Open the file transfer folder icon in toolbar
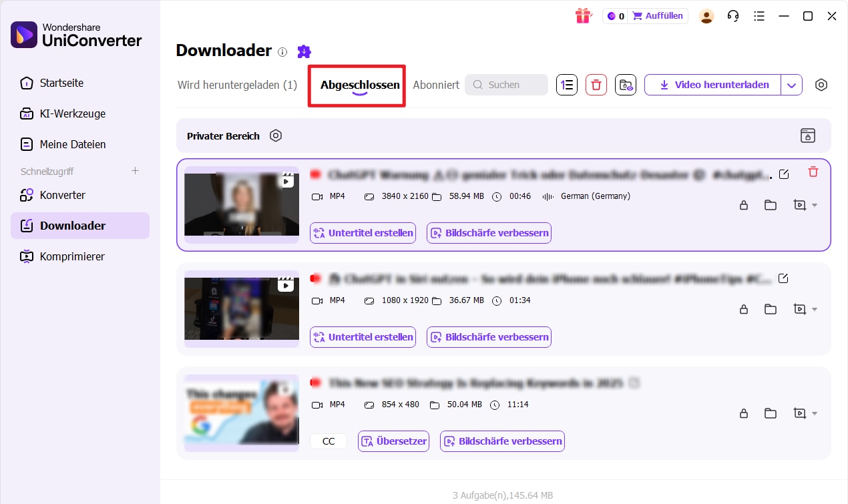This screenshot has width=848, height=504. pos(625,85)
